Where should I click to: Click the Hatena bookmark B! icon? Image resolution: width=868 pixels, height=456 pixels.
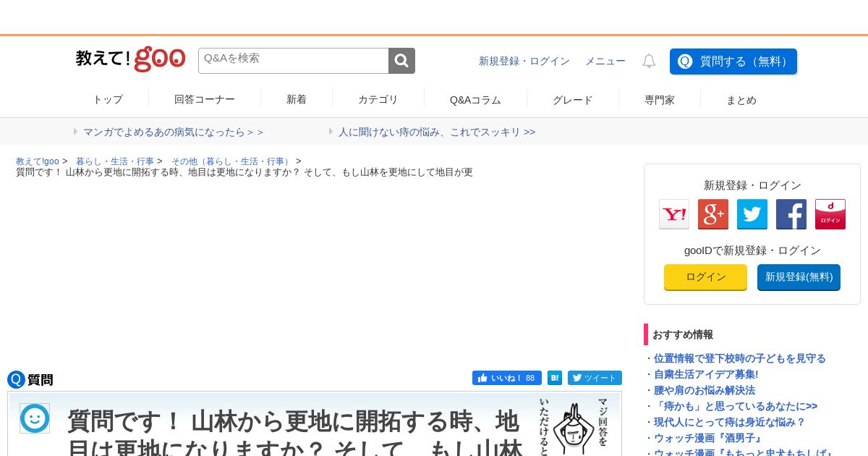click(555, 378)
